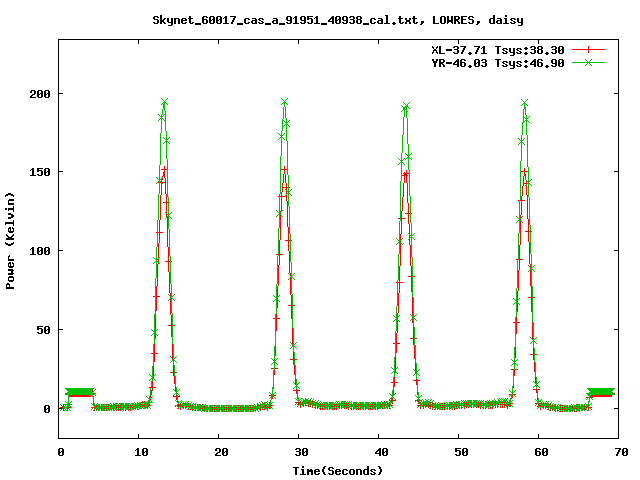Click the green peak marker near 43 seconds
Screen dimensions: 640x480
click(x=406, y=107)
